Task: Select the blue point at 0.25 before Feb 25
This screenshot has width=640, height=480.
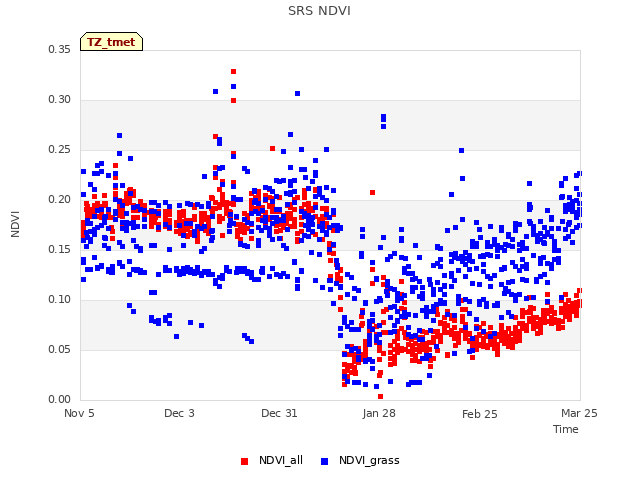Action: click(461, 151)
